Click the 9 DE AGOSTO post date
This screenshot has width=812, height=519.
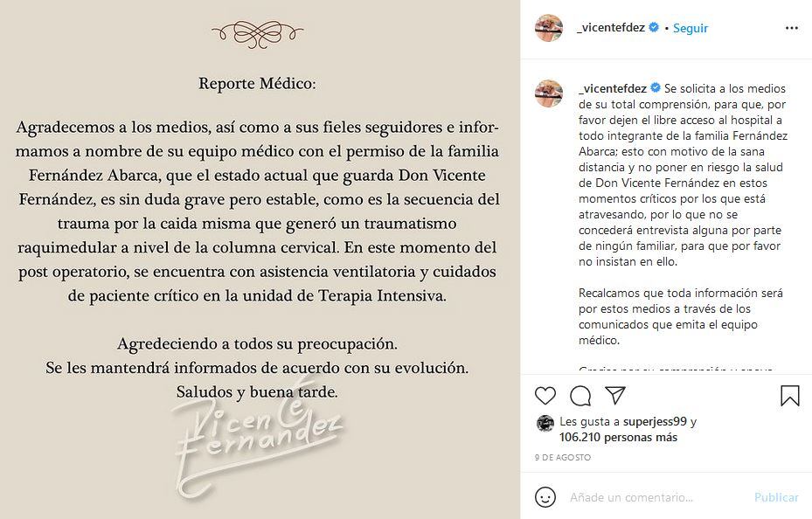click(563, 457)
